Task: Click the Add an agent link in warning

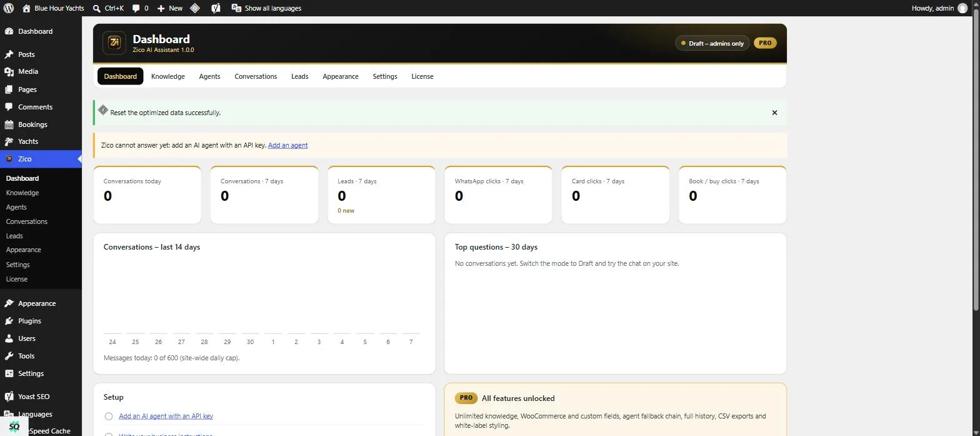Action: pos(288,145)
